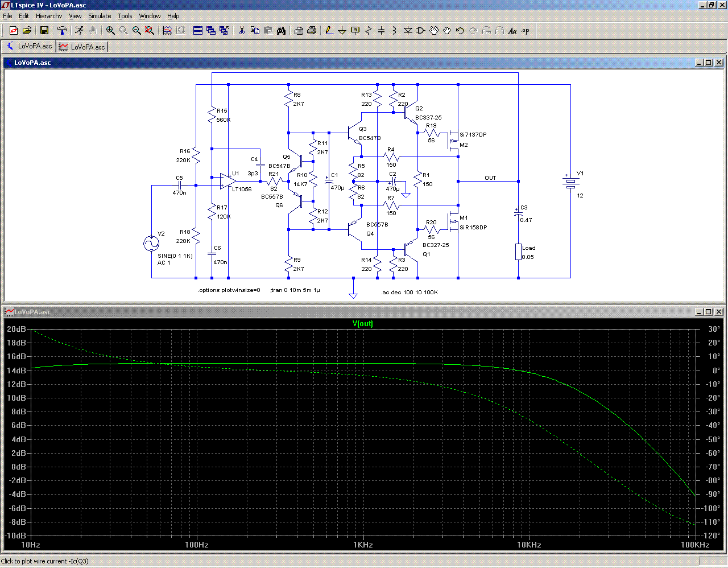Select the Inductor component tool

(394, 31)
